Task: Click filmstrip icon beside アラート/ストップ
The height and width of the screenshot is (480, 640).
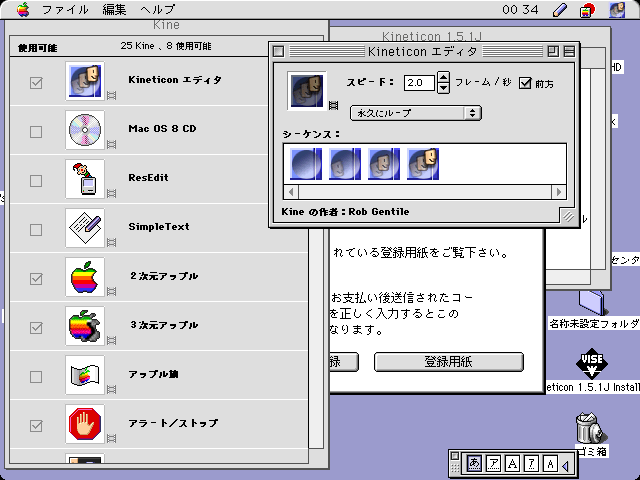Action: pos(111,438)
